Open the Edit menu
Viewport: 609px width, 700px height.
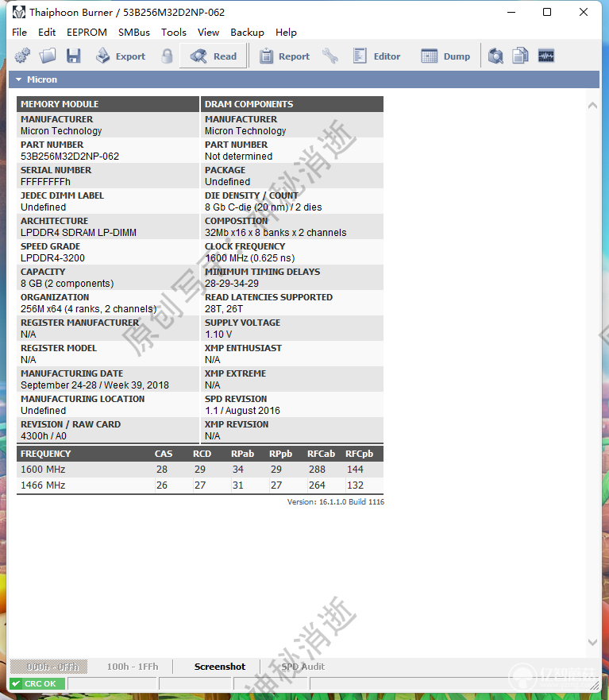[47, 33]
